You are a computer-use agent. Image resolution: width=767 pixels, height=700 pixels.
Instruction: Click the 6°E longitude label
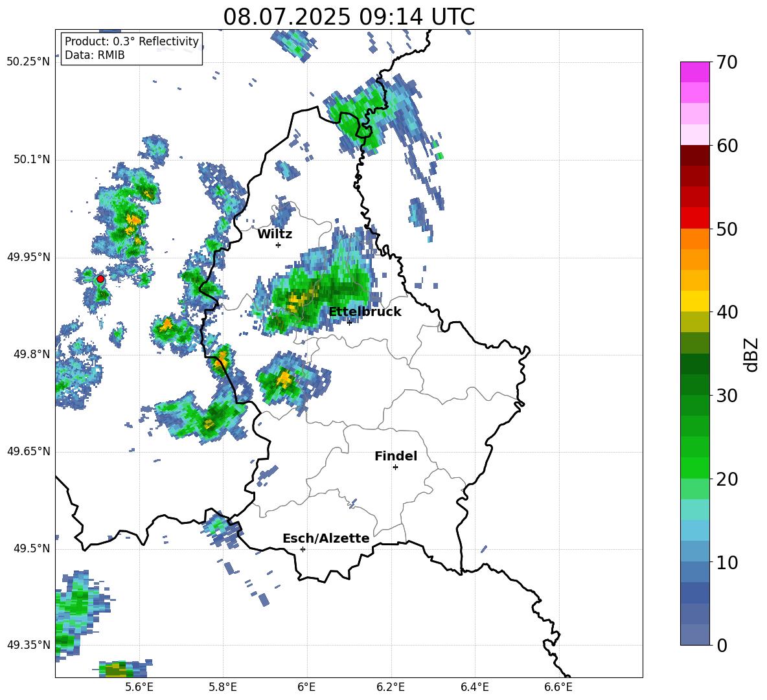(306, 687)
